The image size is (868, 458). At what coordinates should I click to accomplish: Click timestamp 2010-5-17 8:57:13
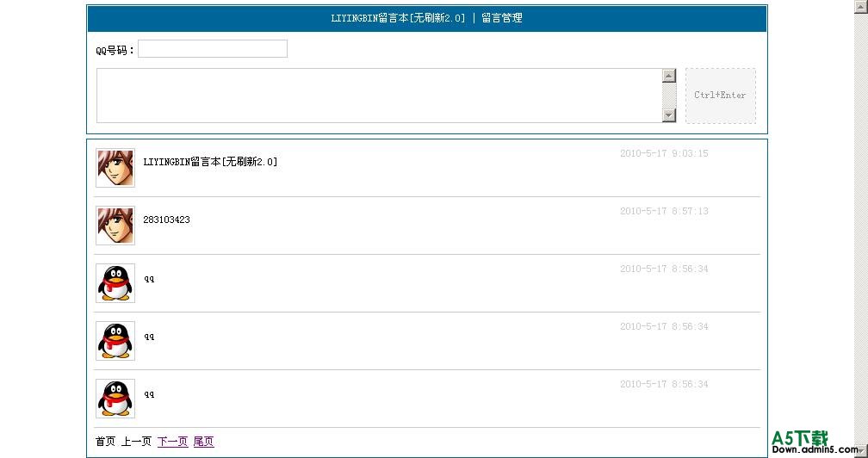[x=664, y=211]
